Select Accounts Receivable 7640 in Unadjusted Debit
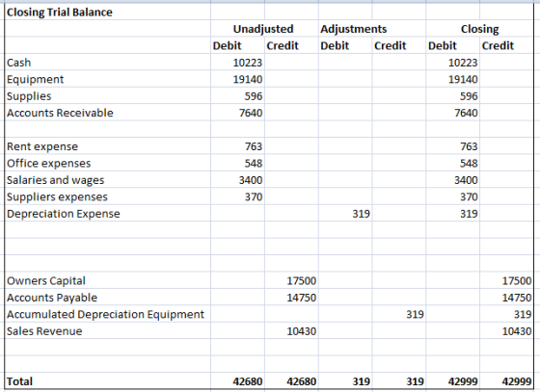Screen dimensions: 540x392 (x=251, y=113)
